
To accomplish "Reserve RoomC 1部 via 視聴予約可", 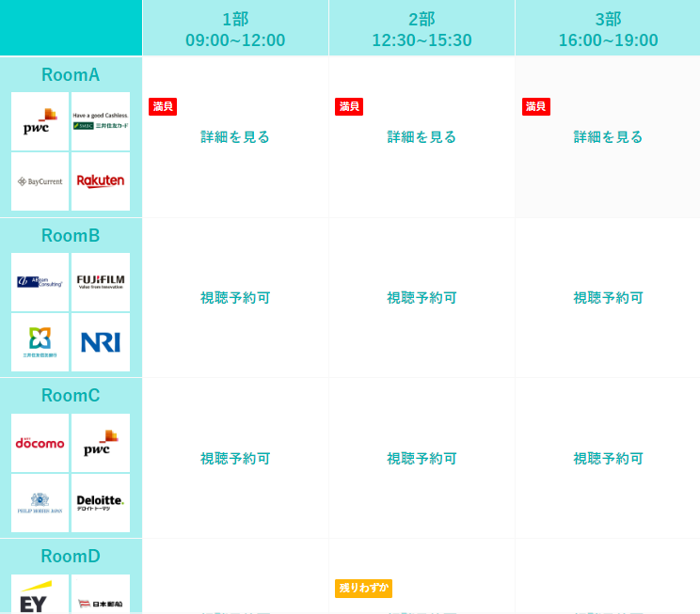I will pyautogui.click(x=235, y=458).
